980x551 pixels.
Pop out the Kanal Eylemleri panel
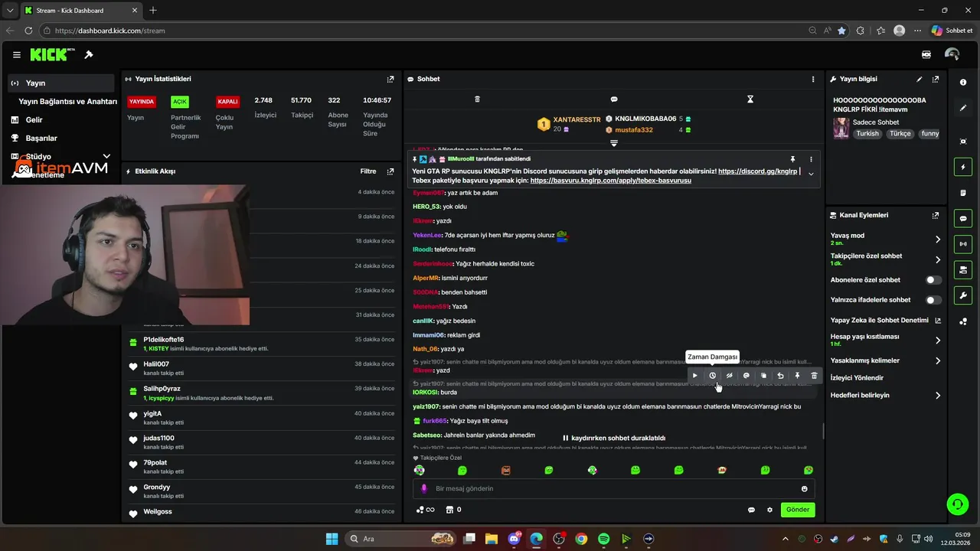(936, 216)
